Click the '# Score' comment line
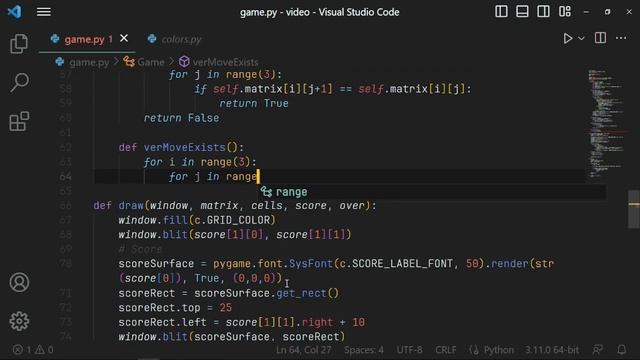Screen dimensions: 640x360 click(x=140, y=249)
